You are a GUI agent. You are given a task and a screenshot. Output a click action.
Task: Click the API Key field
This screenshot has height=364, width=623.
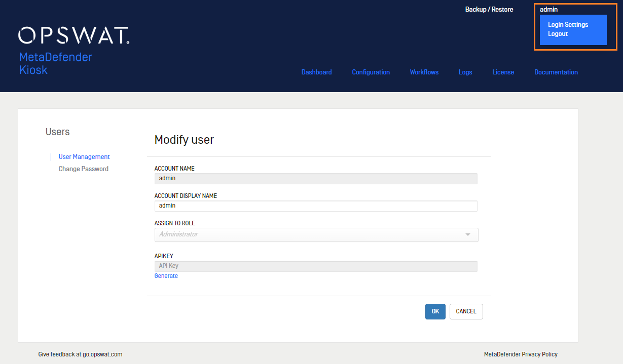pyautogui.click(x=316, y=266)
